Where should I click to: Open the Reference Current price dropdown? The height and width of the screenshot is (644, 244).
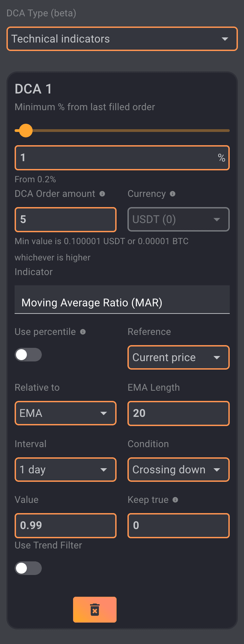(178, 358)
